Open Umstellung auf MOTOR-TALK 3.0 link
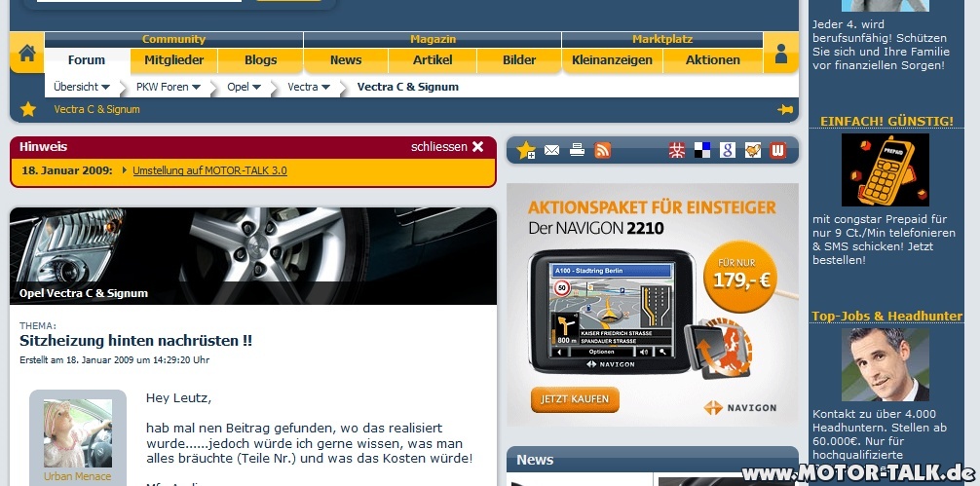980x486 pixels. click(210, 170)
